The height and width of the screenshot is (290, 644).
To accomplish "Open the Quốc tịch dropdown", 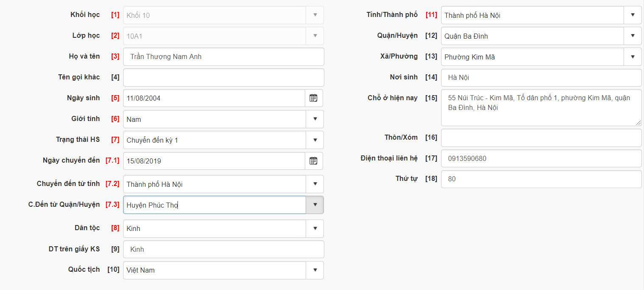I will pyautogui.click(x=315, y=270).
